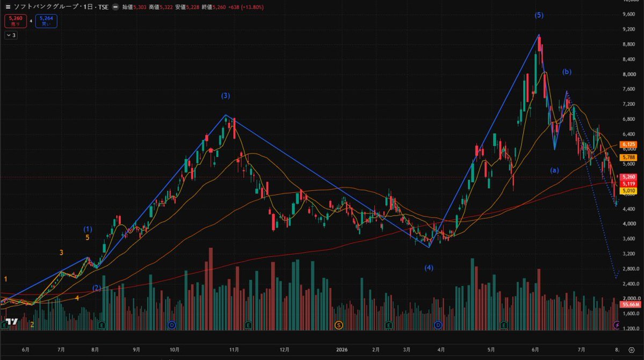
Task: Click the TradingView logo on chart
Action: [x=12, y=321]
